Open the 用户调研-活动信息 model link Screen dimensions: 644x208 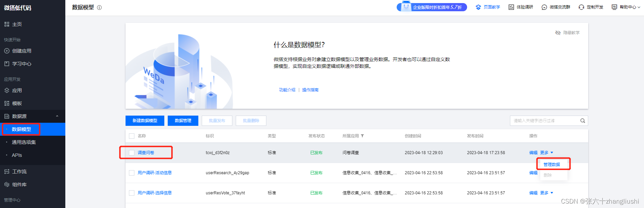click(x=155, y=173)
